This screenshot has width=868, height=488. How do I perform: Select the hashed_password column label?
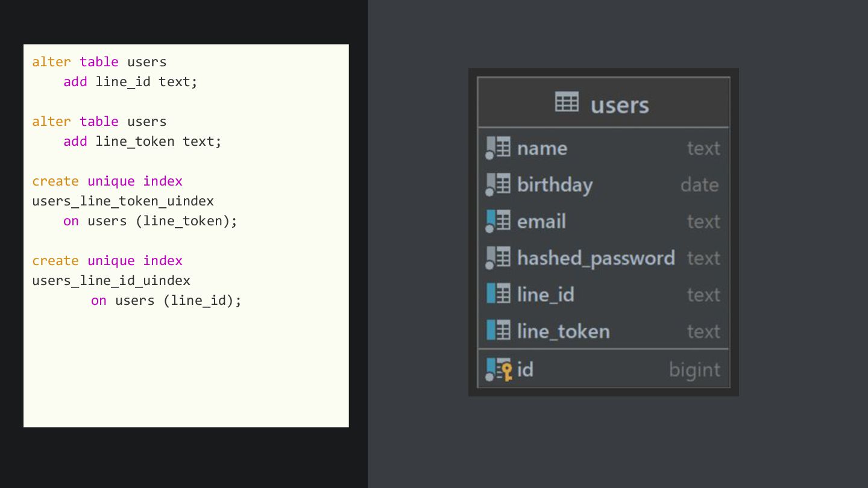pyautogui.click(x=596, y=258)
